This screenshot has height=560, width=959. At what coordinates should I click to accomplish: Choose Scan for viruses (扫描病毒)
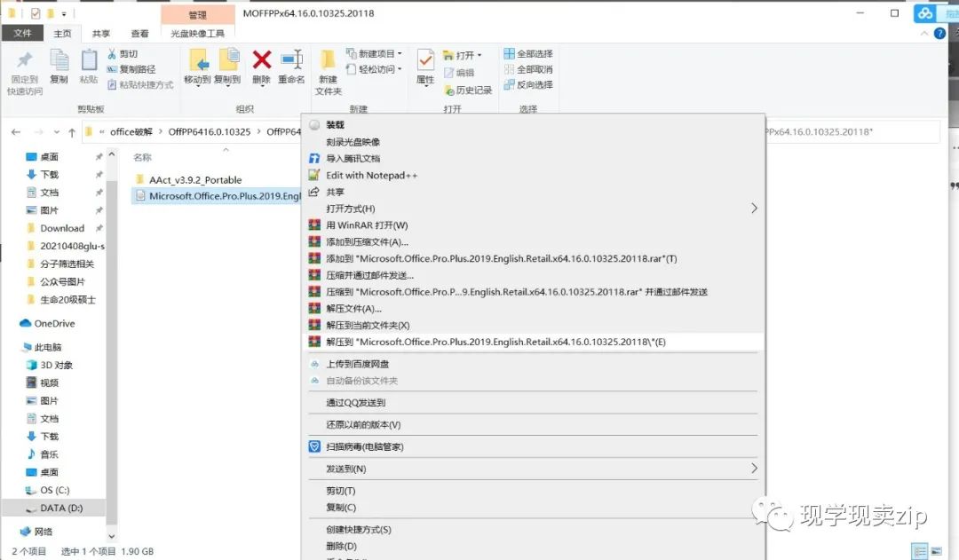[532, 447]
